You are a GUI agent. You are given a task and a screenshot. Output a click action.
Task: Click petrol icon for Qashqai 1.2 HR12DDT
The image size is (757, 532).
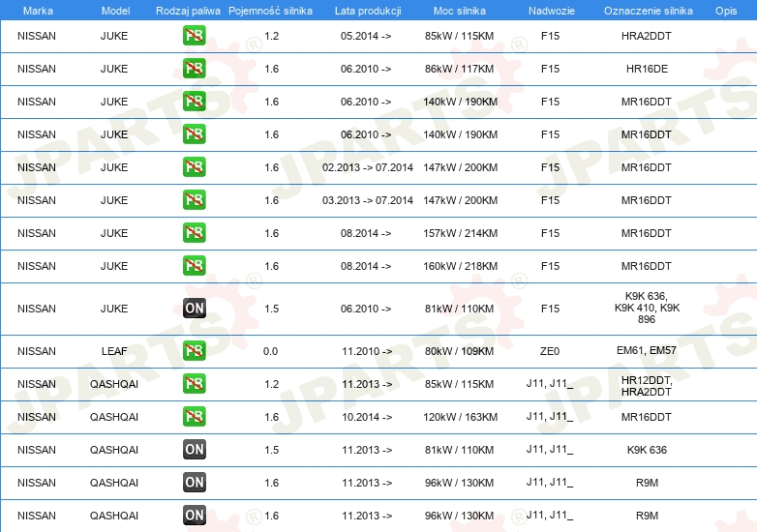coord(194,383)
